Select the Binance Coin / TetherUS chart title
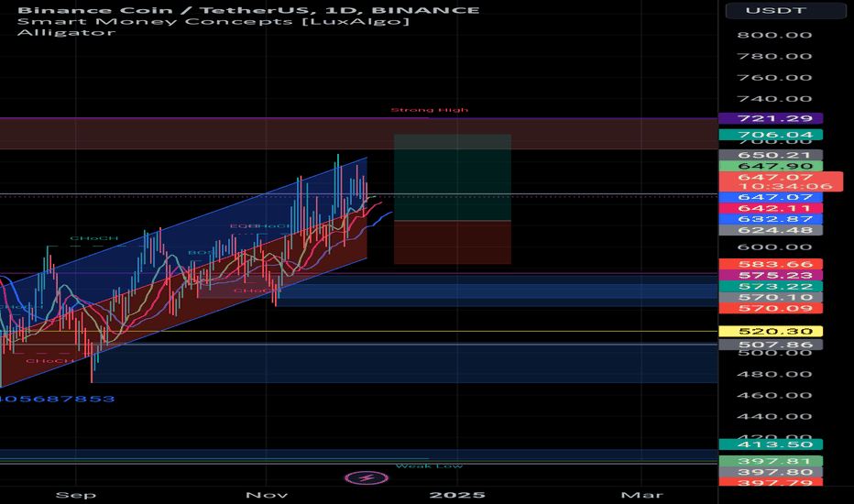The width and height of the screenshot is (854, 504). [248, 10]
